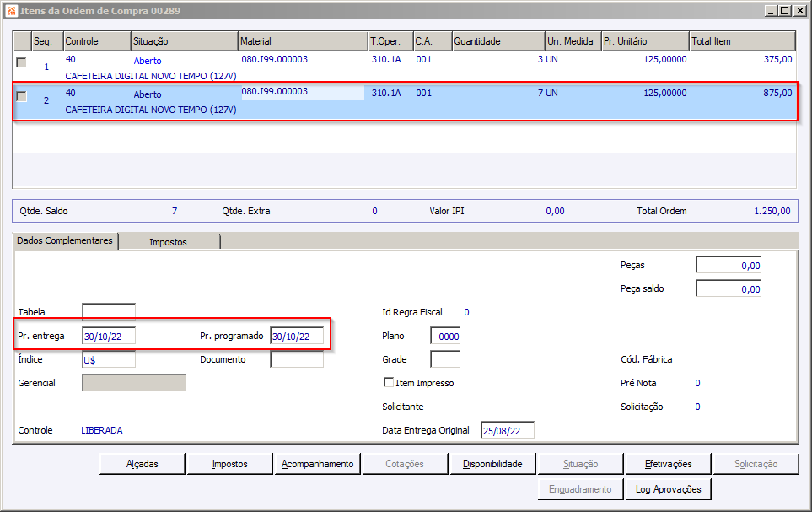Open the Alçadas button
This screenshot has width=812, height=512.
coord(142,464)
